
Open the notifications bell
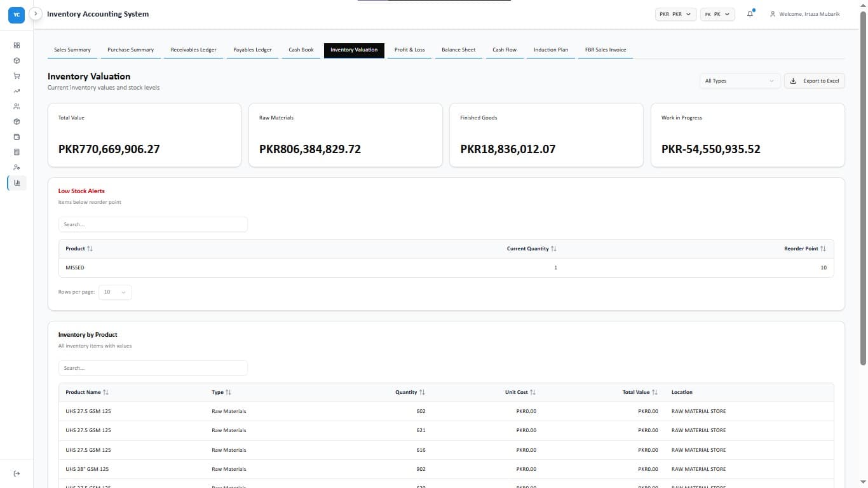[750, 13]
